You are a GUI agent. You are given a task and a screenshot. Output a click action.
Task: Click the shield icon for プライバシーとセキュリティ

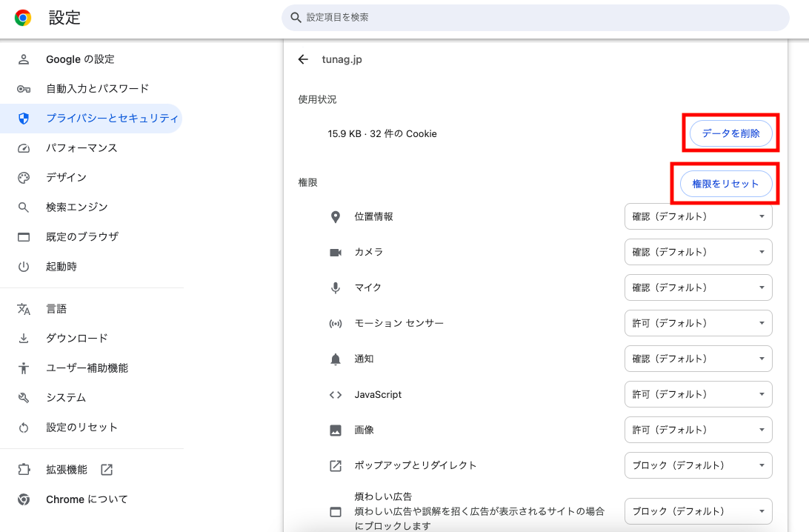coord(24,119)
